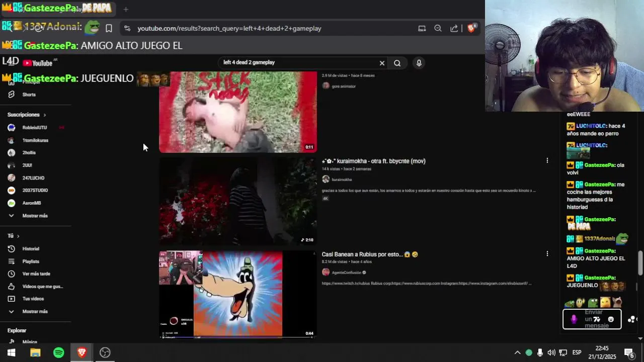Select the youtube.com URL in address bar

[x=229, y=29]
